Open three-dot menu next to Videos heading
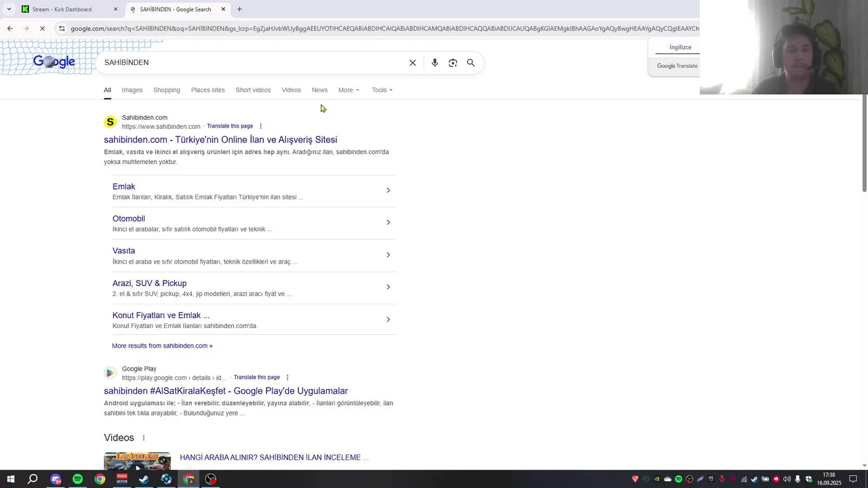868x488 pixels. click(x=143, y=438)
